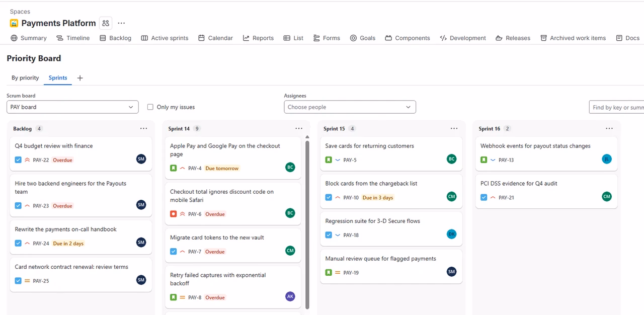Viewport: 644px width, 315px height.
Task: Click the highest priority icon on PAY-22
Action: (x=27, y=160)
